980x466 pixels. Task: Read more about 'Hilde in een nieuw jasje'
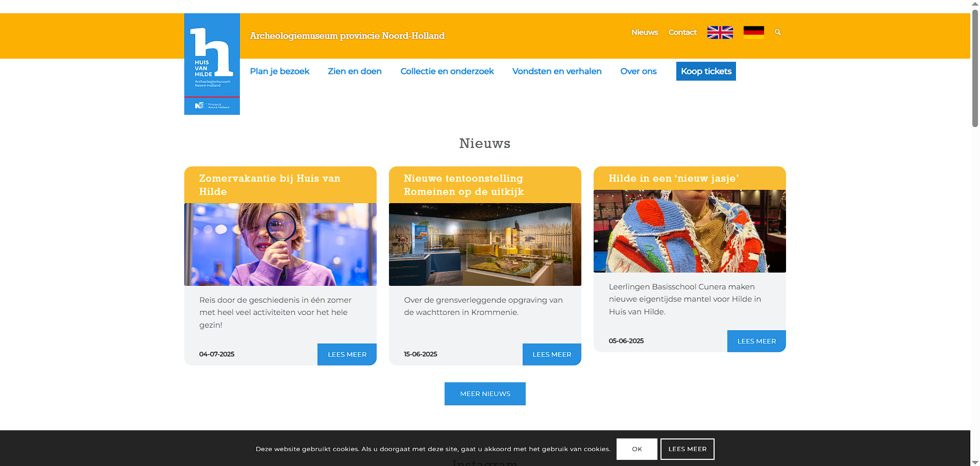click(x=756, y=341)
